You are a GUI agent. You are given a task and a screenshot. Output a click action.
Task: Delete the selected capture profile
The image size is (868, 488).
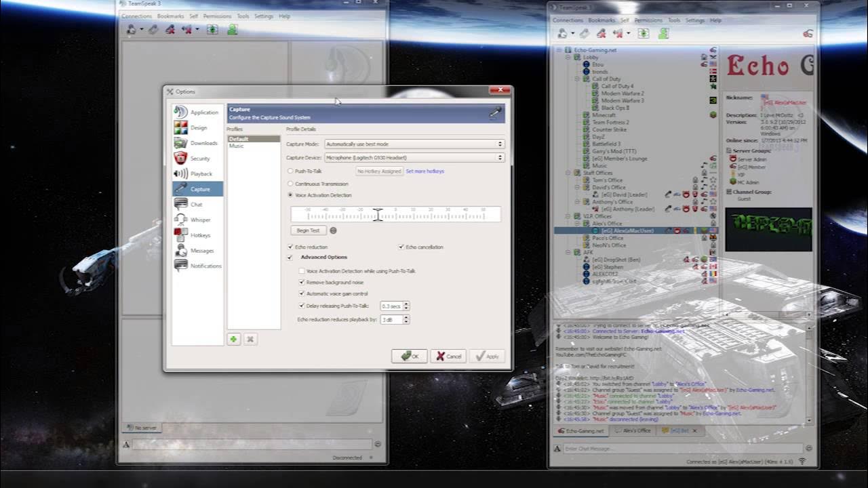coord(250,339)
